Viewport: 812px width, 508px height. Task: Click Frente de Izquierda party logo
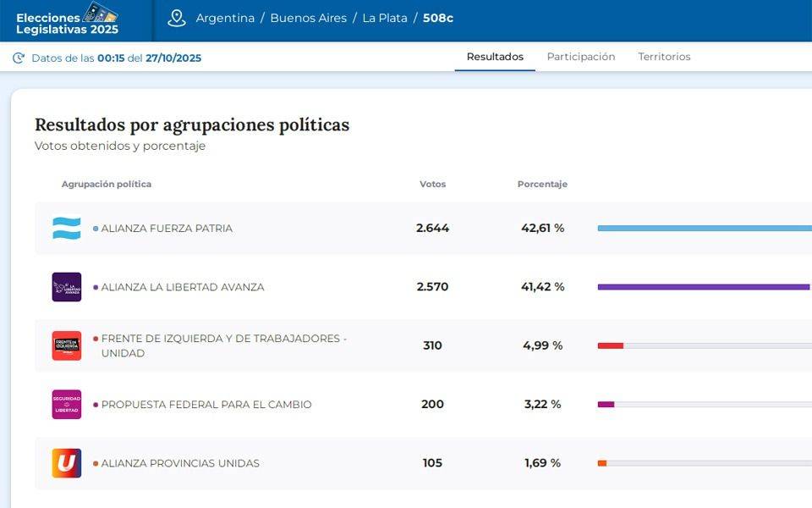pos(67,345)
